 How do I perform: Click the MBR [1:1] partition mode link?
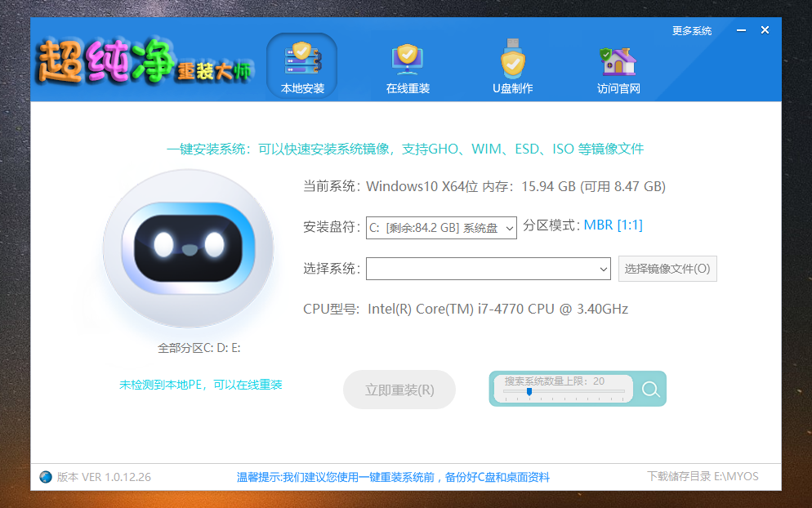613,225
